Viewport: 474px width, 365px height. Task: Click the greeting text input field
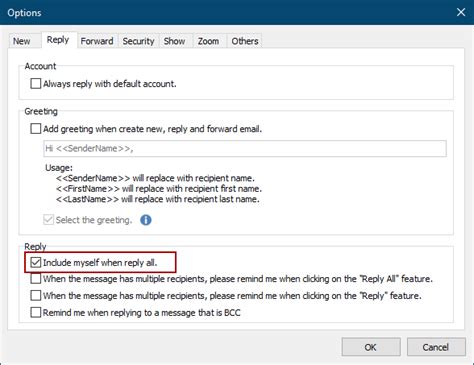click(245, 148)
